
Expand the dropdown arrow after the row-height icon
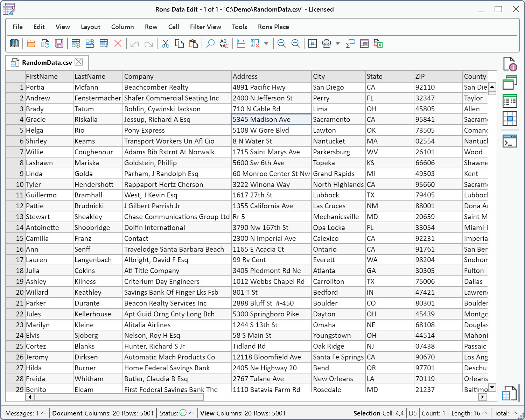(x=266, y=43)
